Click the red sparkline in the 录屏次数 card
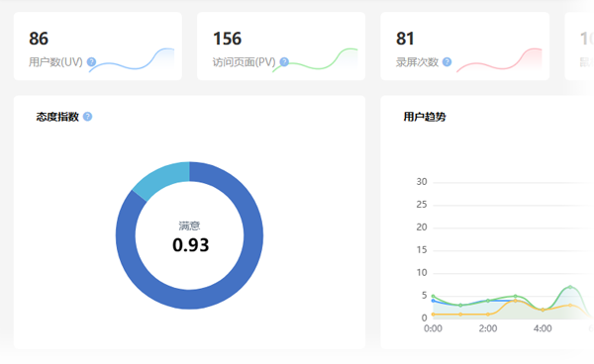Image resolution: width=594 pixels, height=364 pixels. [499, 60]
